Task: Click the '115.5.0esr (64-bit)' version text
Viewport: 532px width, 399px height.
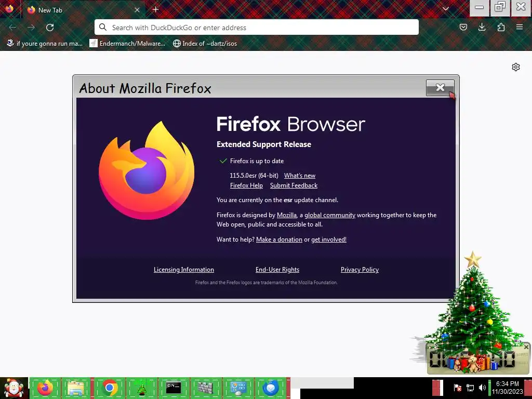Action: (254, 176)
